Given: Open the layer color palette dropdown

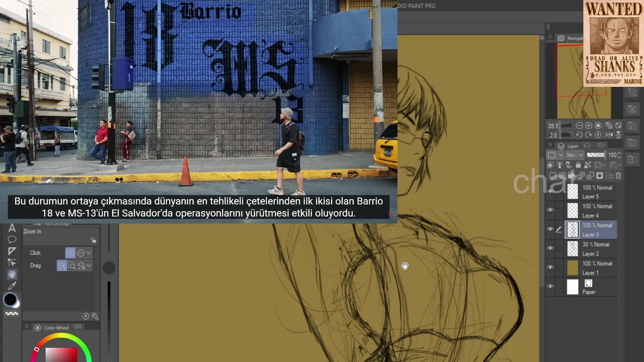Looking at the screenshot, I should tap(554, 155).
